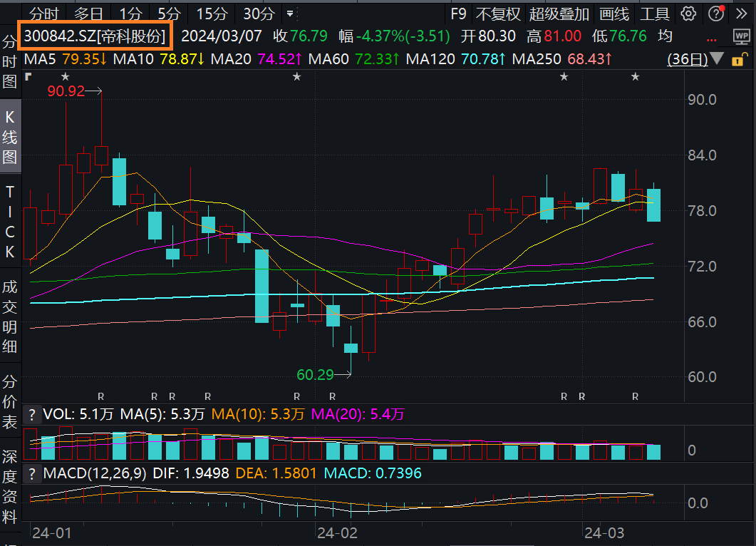Click the red ellipsis more button
The height and width of the screenshot is (546, 756).
711,39
